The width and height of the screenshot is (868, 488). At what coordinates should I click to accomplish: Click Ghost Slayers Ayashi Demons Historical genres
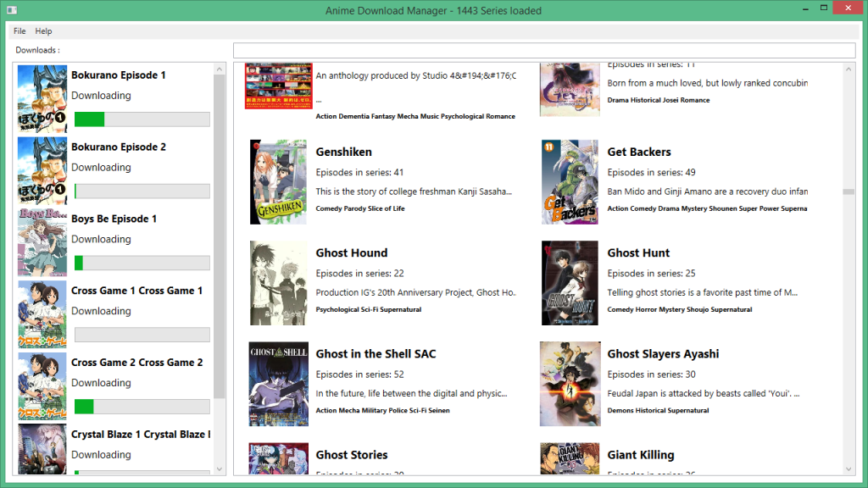(x=658, y=411)
